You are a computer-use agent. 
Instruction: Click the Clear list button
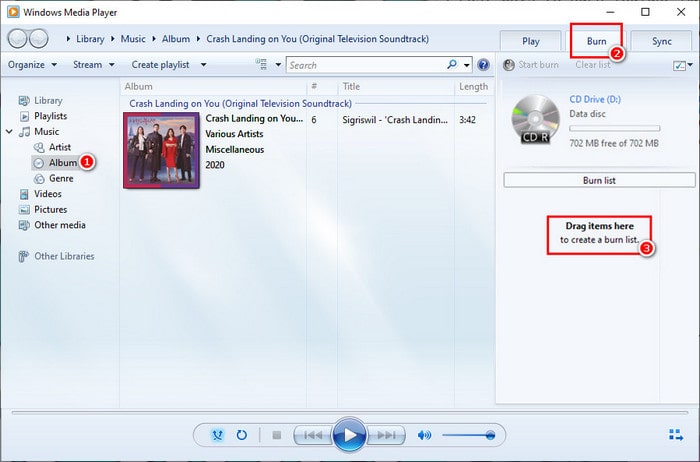coord(593,65)
